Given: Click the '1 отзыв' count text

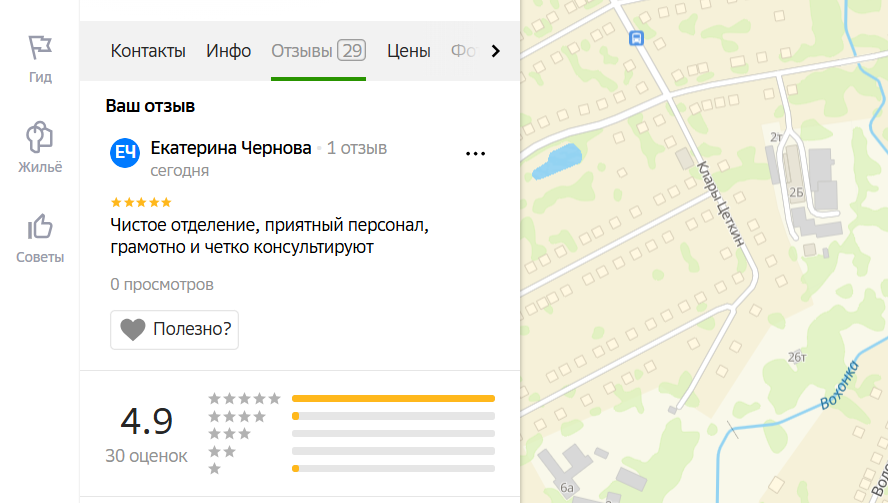Looking at the screenshot, I should pos(357,148).
